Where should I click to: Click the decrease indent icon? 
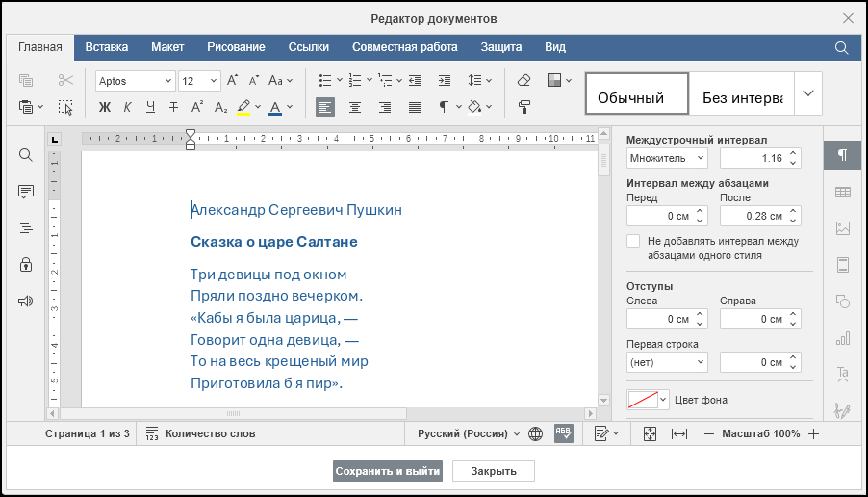tap(415, 80)
